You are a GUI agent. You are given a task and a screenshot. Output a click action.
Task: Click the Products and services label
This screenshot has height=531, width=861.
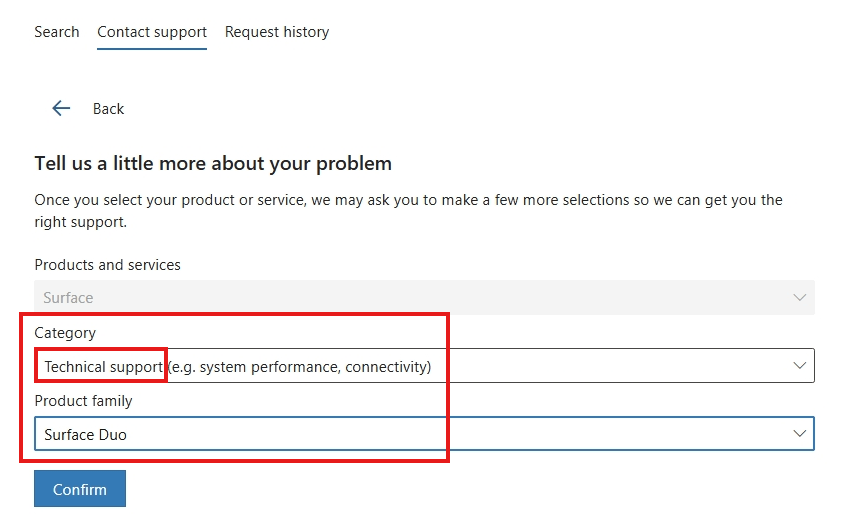pyautogui.click(x=107, y=265)
